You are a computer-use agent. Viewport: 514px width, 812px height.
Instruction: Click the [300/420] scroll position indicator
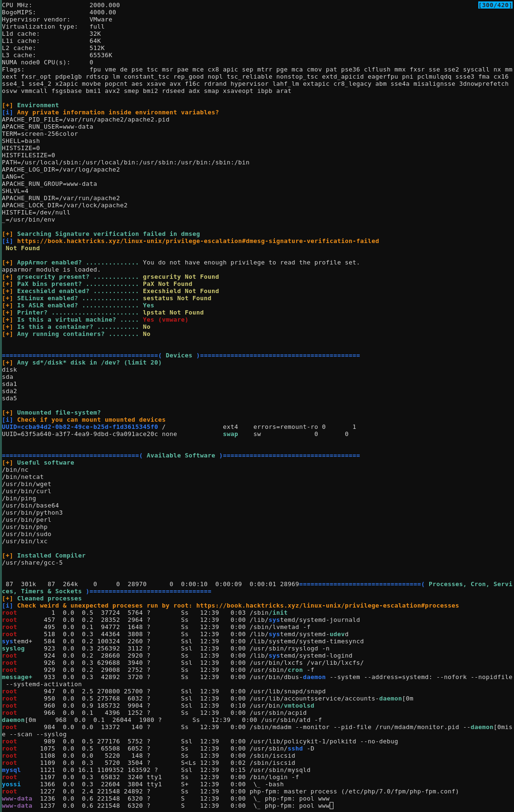click(495, 5)
